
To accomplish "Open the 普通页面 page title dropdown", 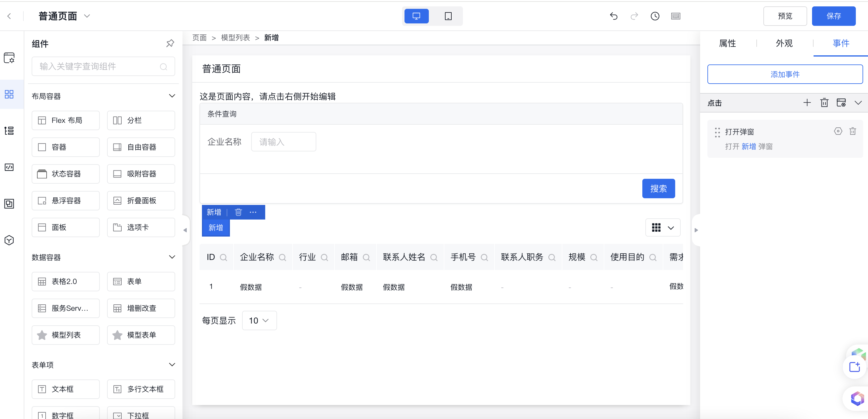I will point(87,16).
